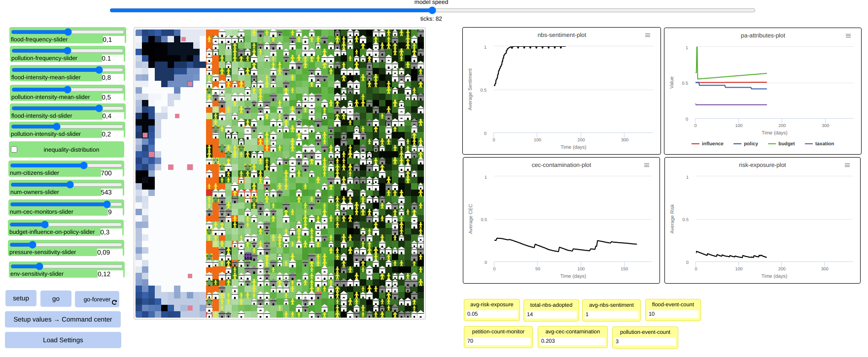This screenshot has height=357, width=868.
Task: Click the model speed label
Action: [431, 2]
